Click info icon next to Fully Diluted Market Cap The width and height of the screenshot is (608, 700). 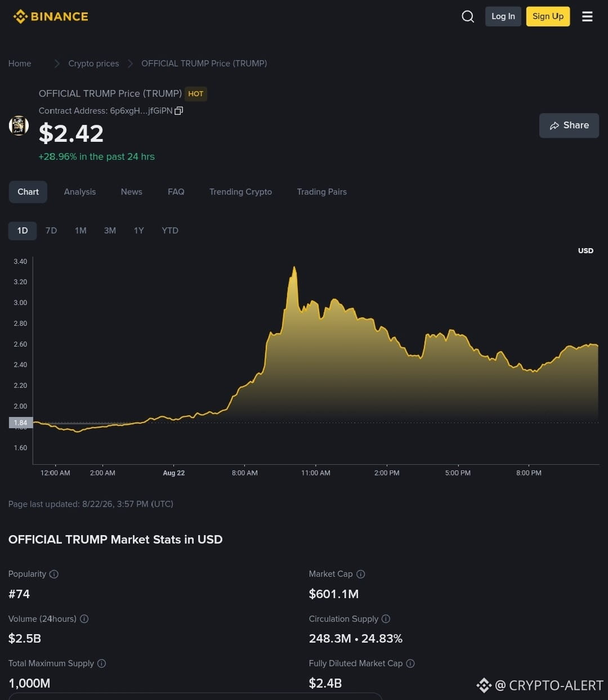click(410, 663)
